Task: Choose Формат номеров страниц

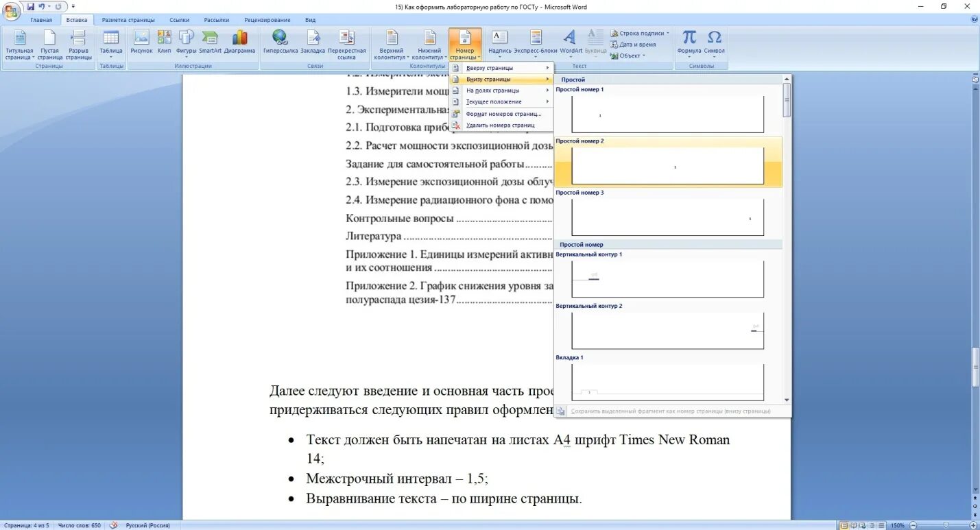Action: point(501,114)
